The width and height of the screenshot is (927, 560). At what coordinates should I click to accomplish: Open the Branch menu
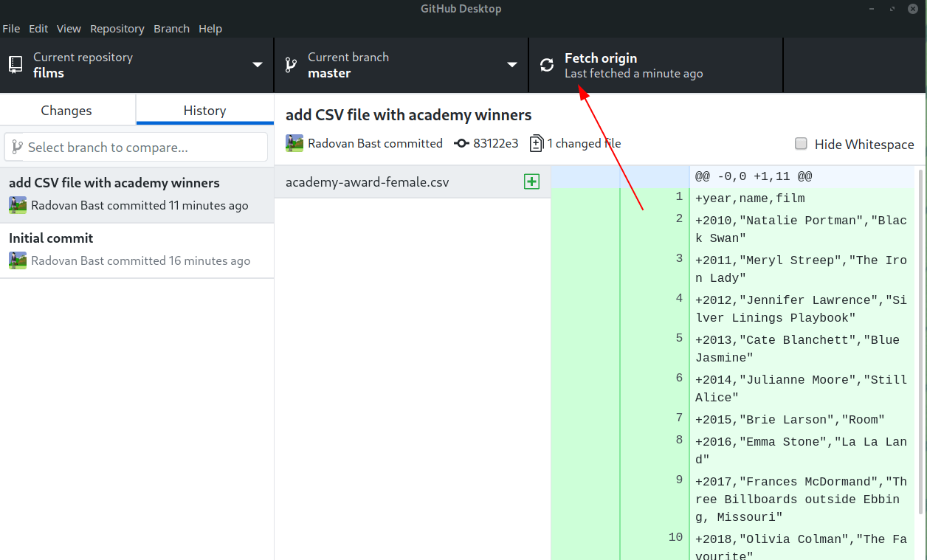[x=172, y=29]
